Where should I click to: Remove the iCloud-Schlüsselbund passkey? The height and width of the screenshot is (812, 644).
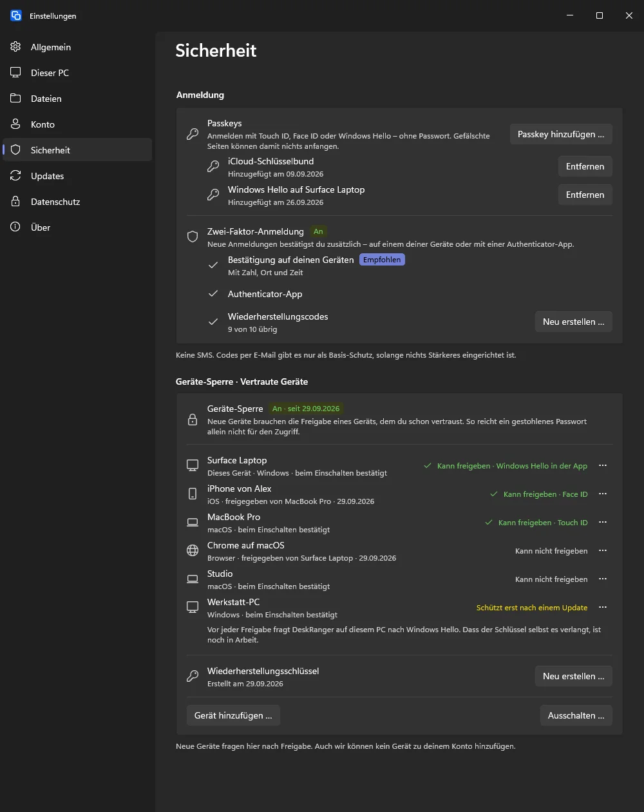[585, 166]
